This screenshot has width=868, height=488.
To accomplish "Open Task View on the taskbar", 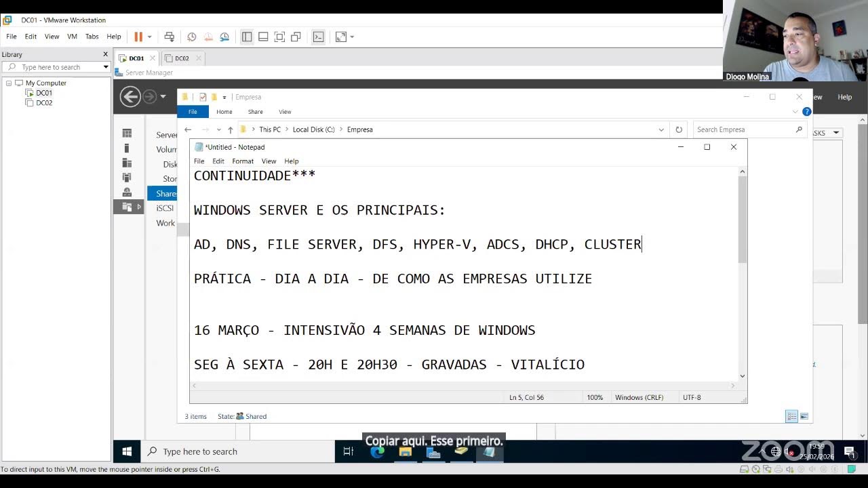I will click(349, 451).
